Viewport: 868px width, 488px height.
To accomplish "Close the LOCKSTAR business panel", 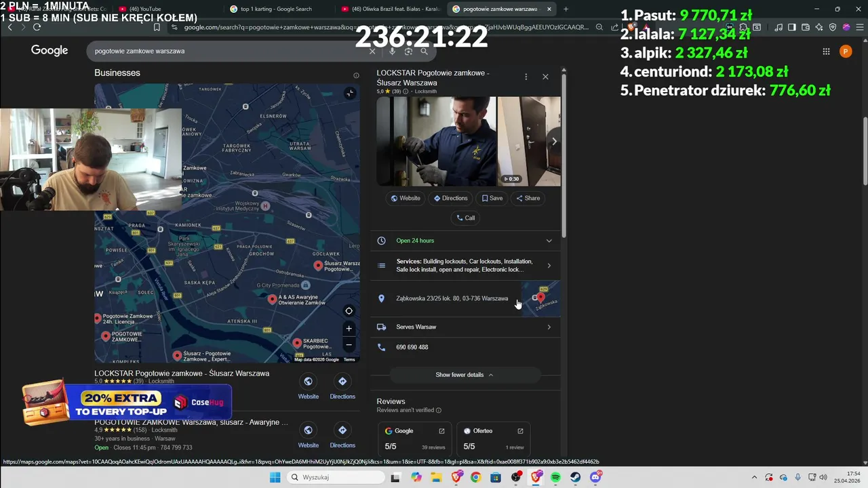I will [x=545, y=77].
